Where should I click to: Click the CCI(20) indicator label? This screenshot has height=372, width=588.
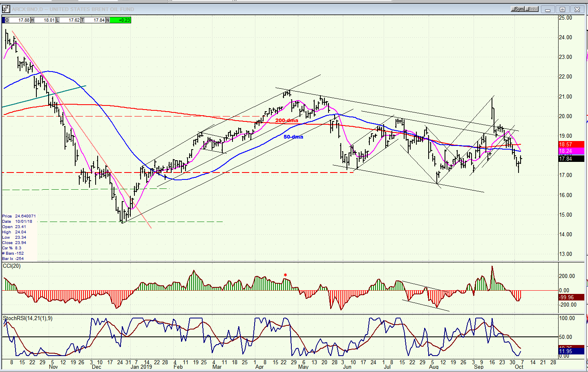(x=11, y=266)
